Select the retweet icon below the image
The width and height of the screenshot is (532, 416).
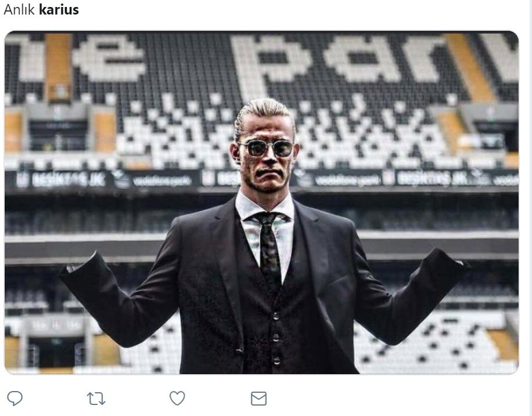[x=96, y=399]
